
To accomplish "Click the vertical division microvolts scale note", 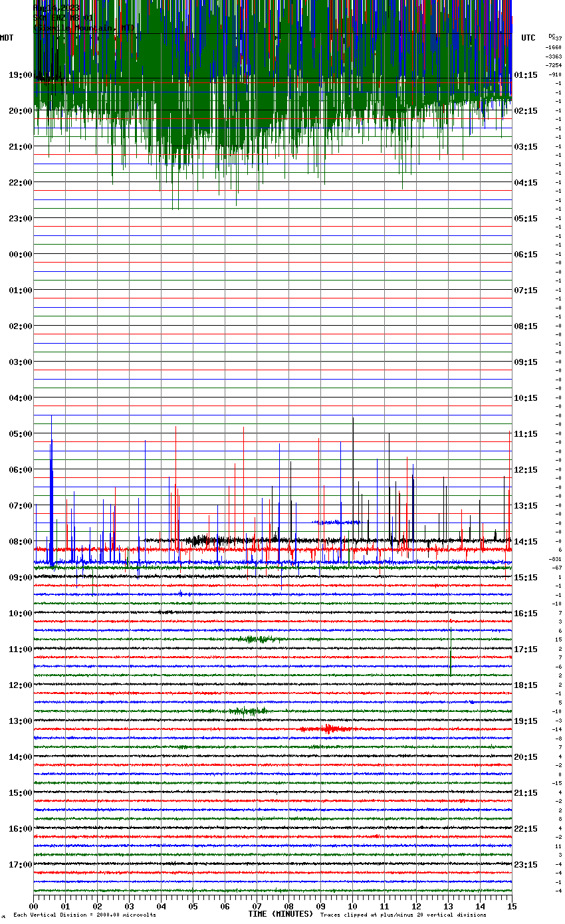I will click(x=84, y=915).
